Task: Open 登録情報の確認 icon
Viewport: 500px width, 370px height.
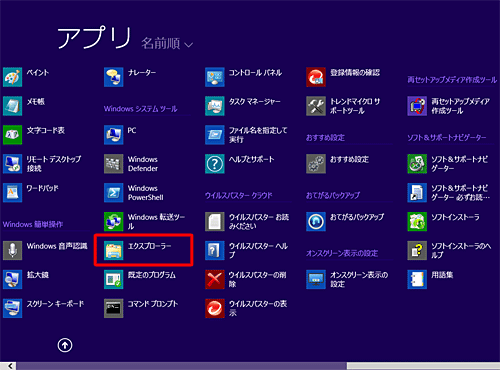Action: point(316,77)
